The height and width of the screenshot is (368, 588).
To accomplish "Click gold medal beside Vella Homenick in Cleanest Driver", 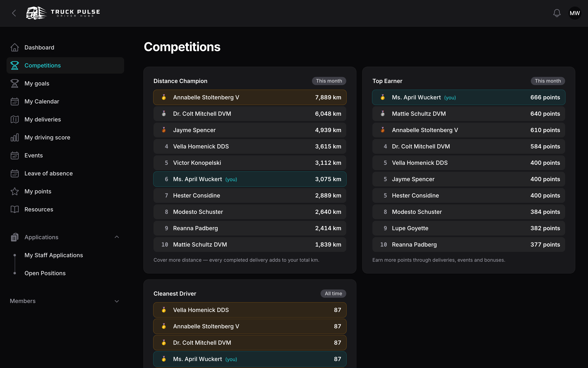I will pyautogui.click(x=164, y=310).
